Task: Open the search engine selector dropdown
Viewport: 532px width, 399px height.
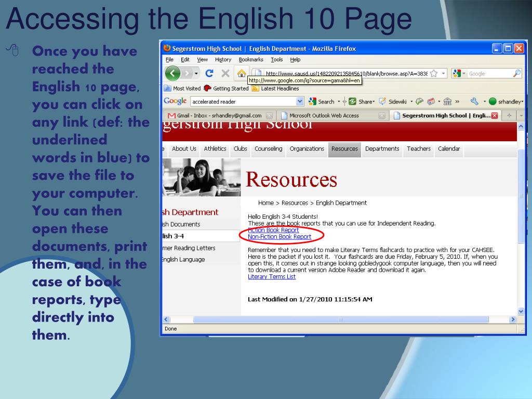Action: (459, 73)
